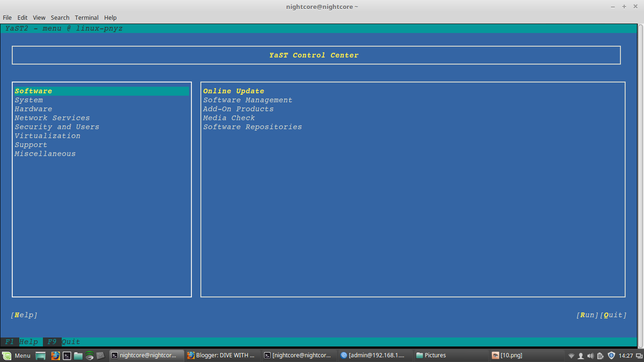
Task: Select the Software Management module
Action: pyautogui.click(x=248, y=100)
